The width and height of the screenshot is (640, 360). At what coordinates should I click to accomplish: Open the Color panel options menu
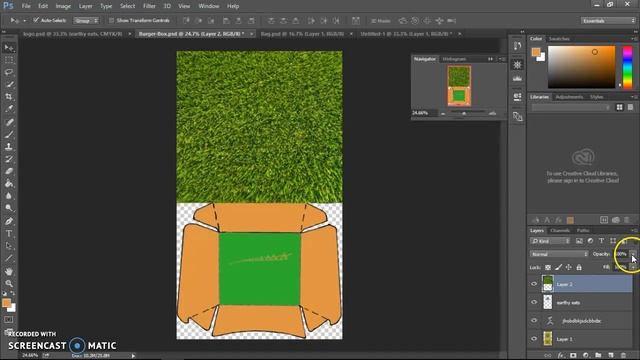click(634, 39)
